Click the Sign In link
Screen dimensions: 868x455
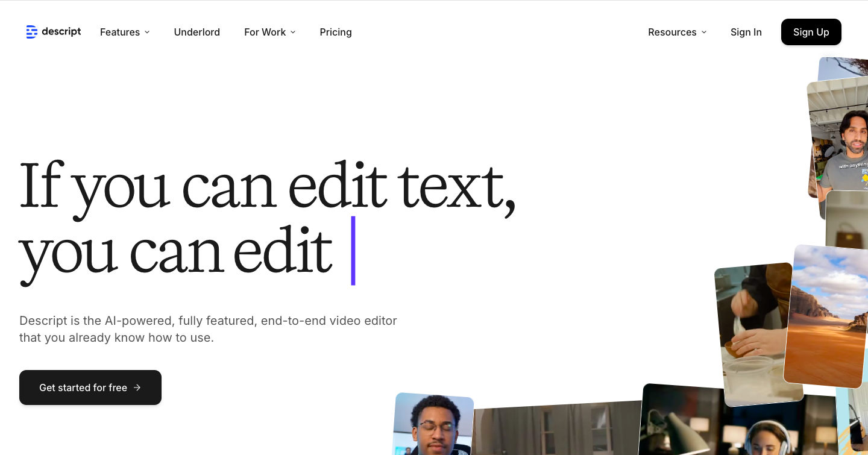tap(746, 32)
